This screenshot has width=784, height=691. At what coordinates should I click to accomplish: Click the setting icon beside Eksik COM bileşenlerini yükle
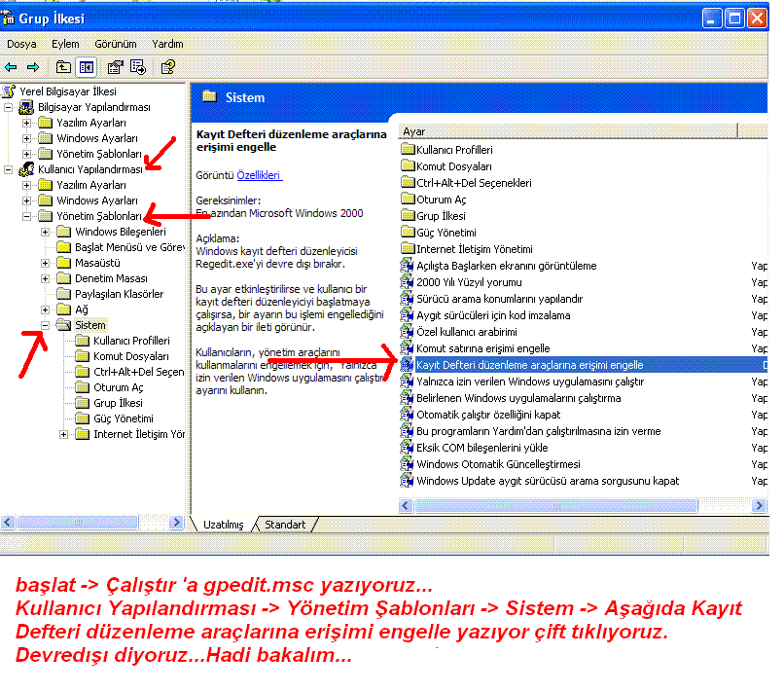[x=407, y=448]
